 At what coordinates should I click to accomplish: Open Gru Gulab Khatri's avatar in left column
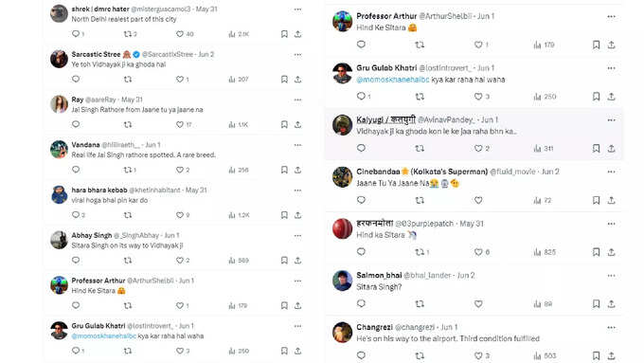point(59,330)
